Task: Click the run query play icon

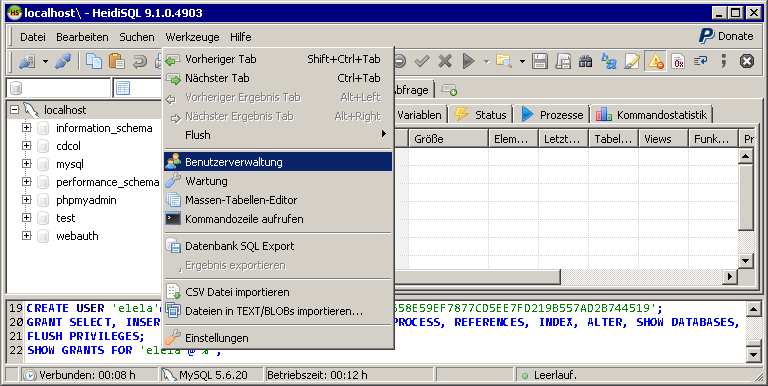Action: coord(468,61)
